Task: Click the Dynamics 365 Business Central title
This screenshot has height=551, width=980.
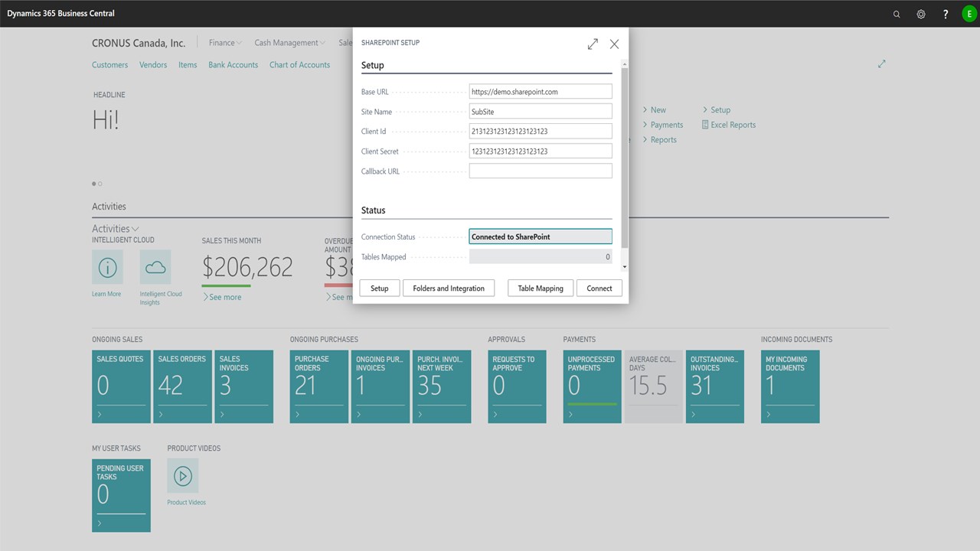Action: [x=60, y=14]
